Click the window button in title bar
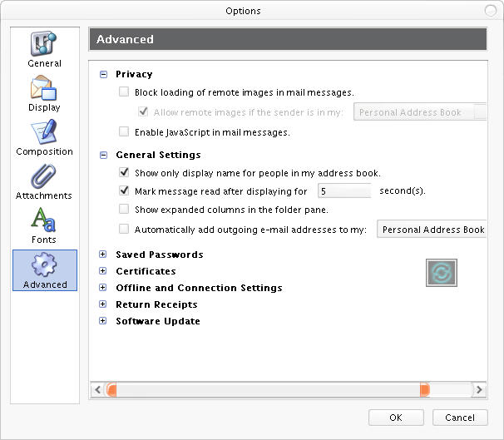This screenshot has width=504, height=440. [x=491, y=10]
